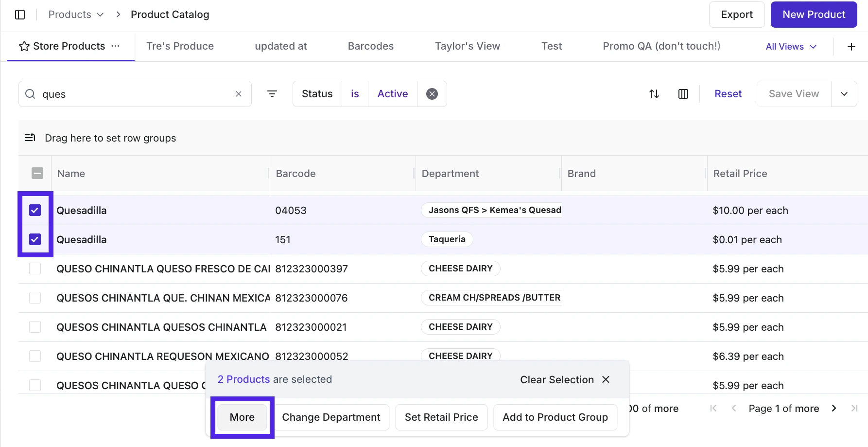This screenshot has height=447, width=868.
Task: Open the sort order icon
Action: [654, 94]
